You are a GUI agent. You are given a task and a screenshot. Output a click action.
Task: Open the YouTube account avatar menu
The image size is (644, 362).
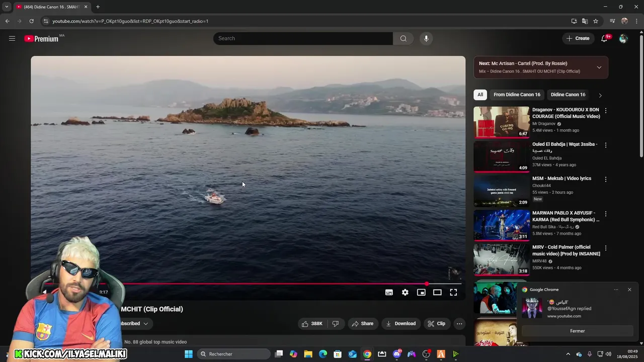click(623, 38)
